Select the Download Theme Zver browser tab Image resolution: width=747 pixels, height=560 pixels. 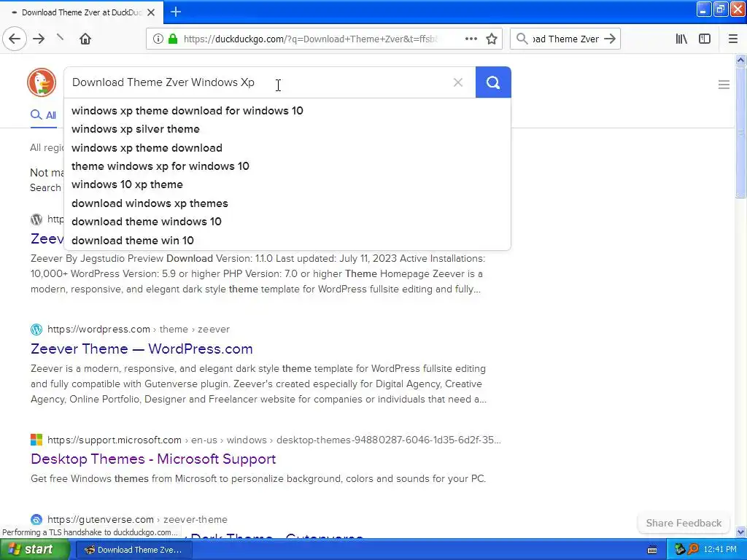(x=82, y=12)
